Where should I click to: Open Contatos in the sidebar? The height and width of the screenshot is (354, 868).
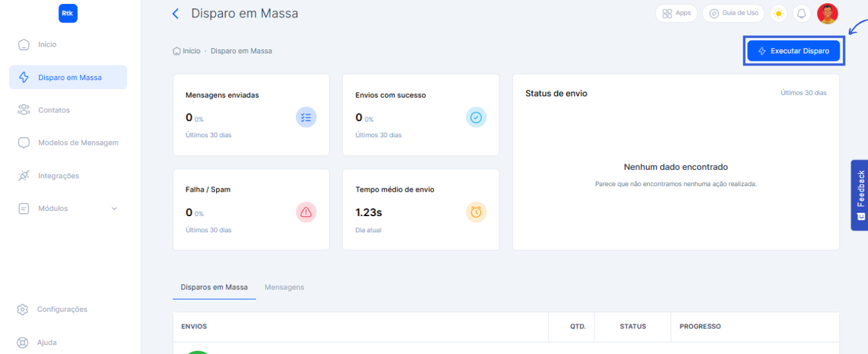54,110
